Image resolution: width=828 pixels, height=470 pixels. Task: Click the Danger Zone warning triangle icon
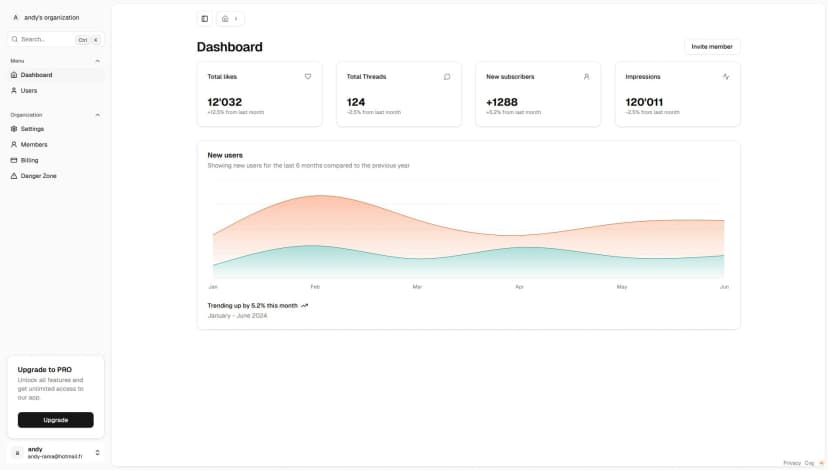pyautogui.click(x=14, y=176)
